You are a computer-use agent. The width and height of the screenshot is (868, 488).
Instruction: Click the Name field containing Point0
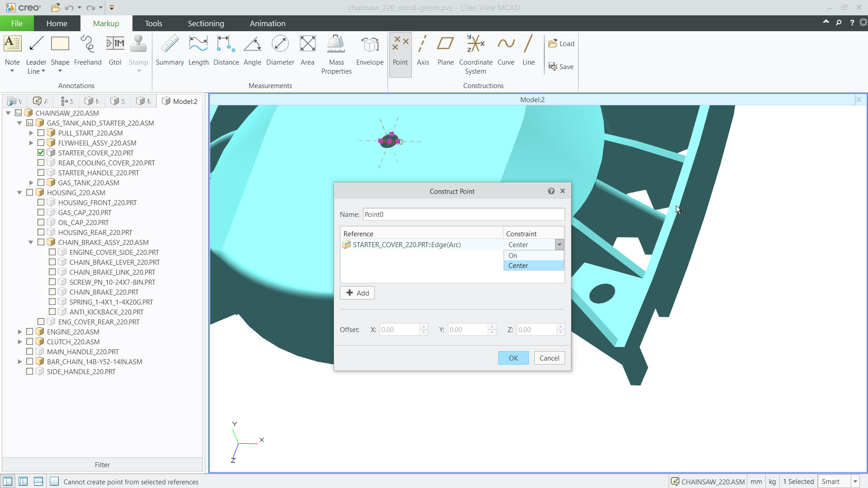tap(464, 214)
